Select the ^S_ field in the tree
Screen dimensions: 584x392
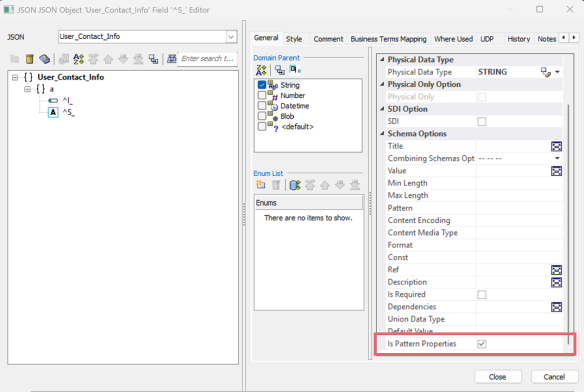click(x=69, y=112)
